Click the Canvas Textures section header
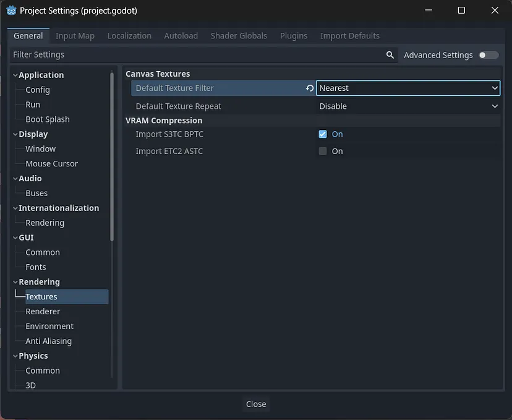The image size is (512, 420). 158,74
